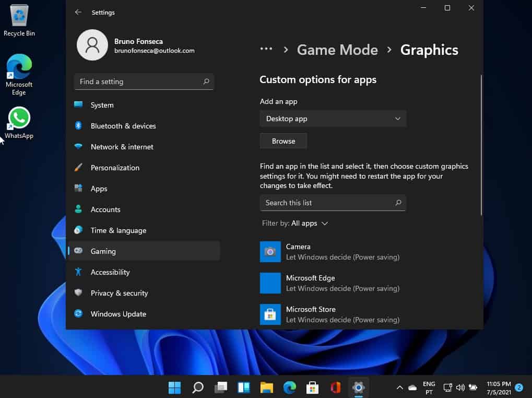Open Accessibility settings
This screenshot has height=398, width=532.
pyautogui.click(x=144, y=272)
